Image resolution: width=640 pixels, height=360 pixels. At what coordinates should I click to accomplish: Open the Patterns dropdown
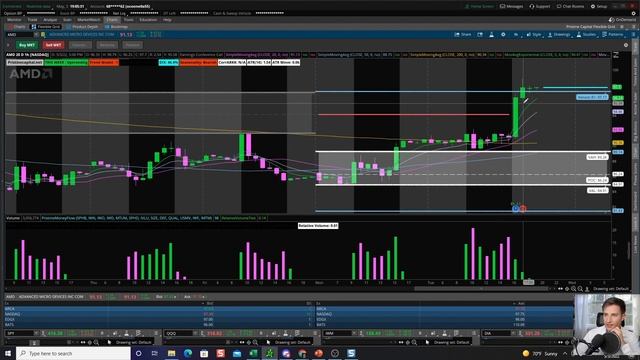coord(613,35)
